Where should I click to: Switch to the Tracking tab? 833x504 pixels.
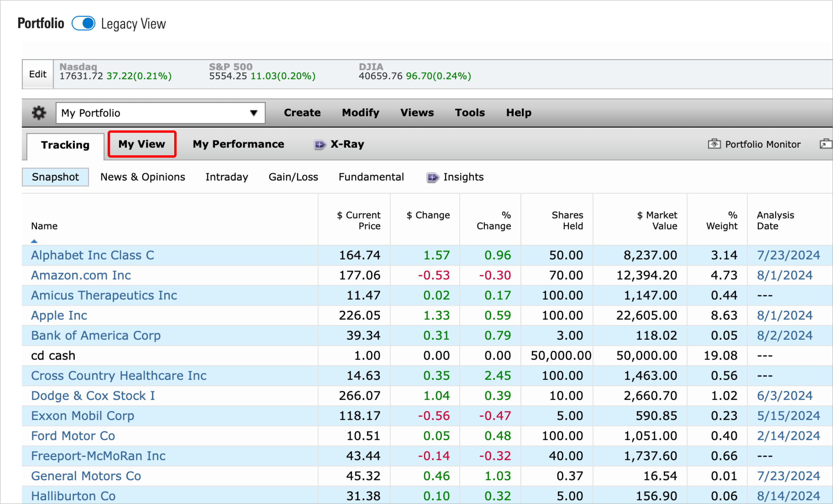coord(65,145)
